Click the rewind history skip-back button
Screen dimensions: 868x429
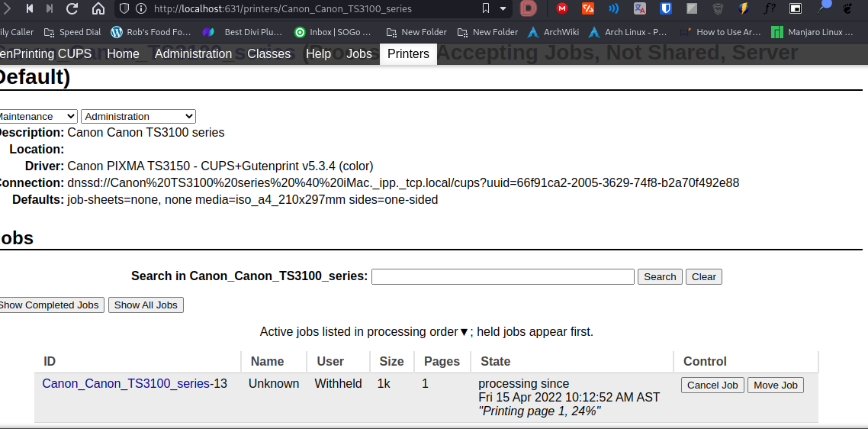click(30, 8)
